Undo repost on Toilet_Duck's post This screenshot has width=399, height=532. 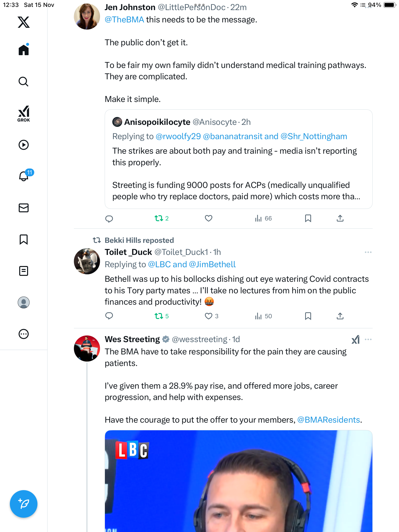click(159, 316)
